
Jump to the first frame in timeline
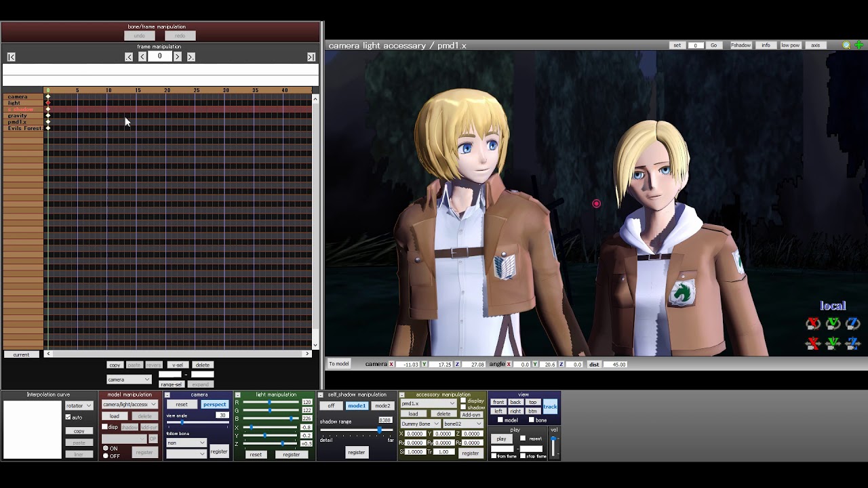pyautogui.click(x=11, y=57)
